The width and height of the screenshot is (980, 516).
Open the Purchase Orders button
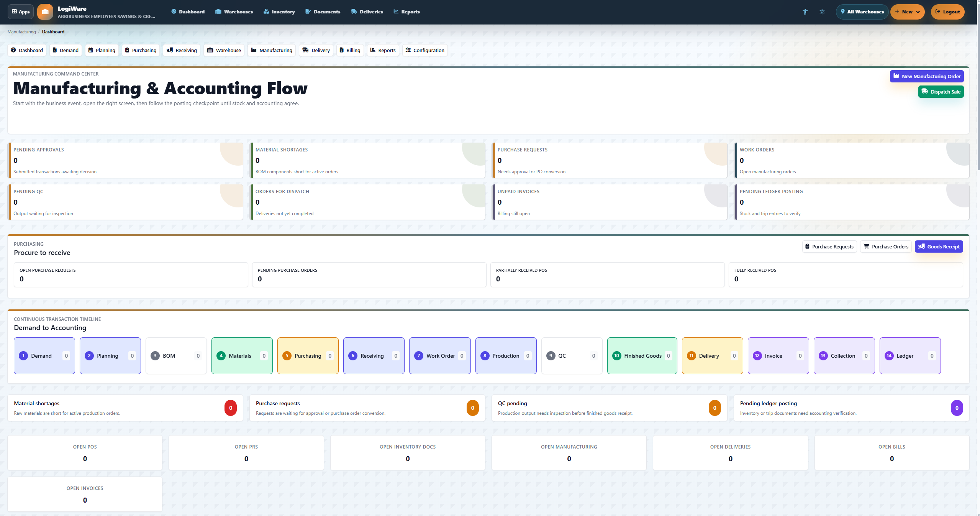tap(886, 246)
